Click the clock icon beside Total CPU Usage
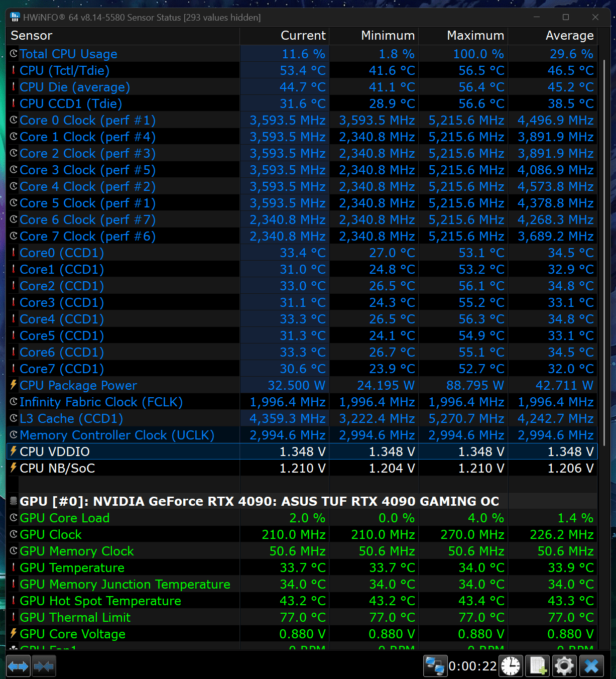The width and height of the screenshot is (616, 679). tap(14, 53)
